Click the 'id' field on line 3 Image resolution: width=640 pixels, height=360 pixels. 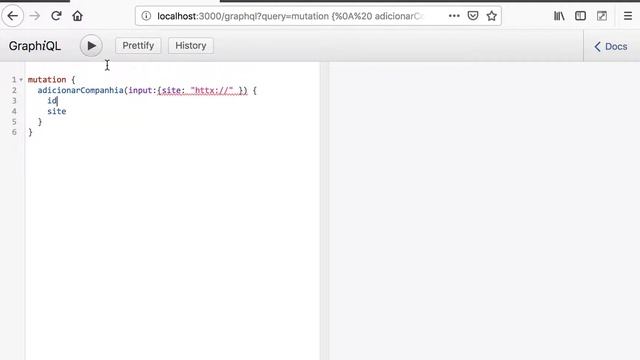pyautogui.click(x=52, y=101)
